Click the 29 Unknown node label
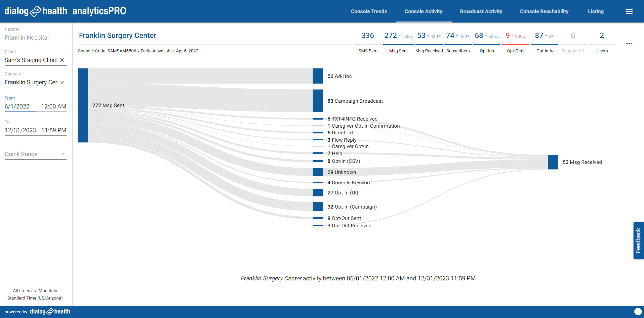Viewport: 644px width, 318px height. (341, 172)
